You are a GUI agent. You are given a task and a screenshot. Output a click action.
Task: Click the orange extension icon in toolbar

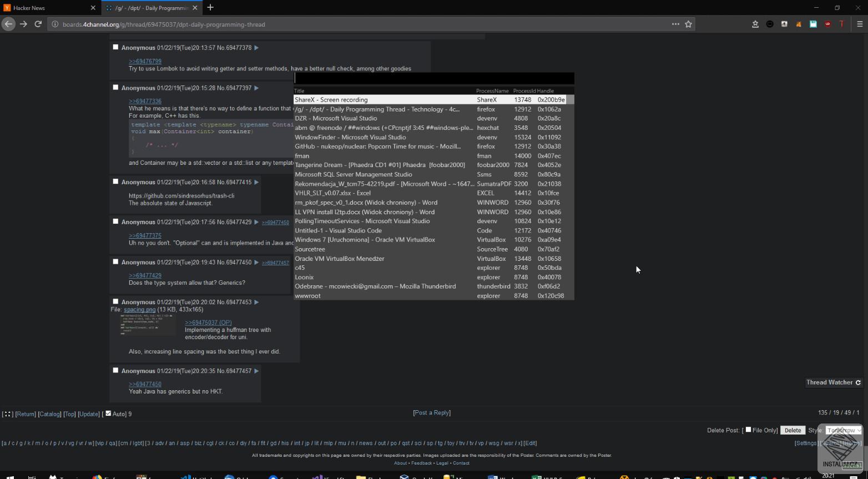tap(799, 24)
